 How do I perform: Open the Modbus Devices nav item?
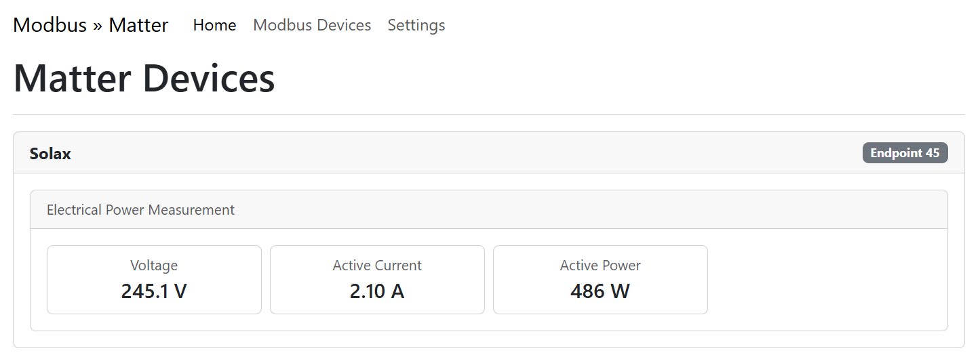(312, 25)
